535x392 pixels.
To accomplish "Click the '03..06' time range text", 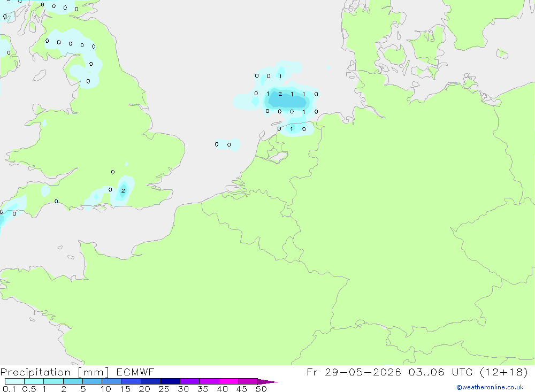I will pos(426,372).
